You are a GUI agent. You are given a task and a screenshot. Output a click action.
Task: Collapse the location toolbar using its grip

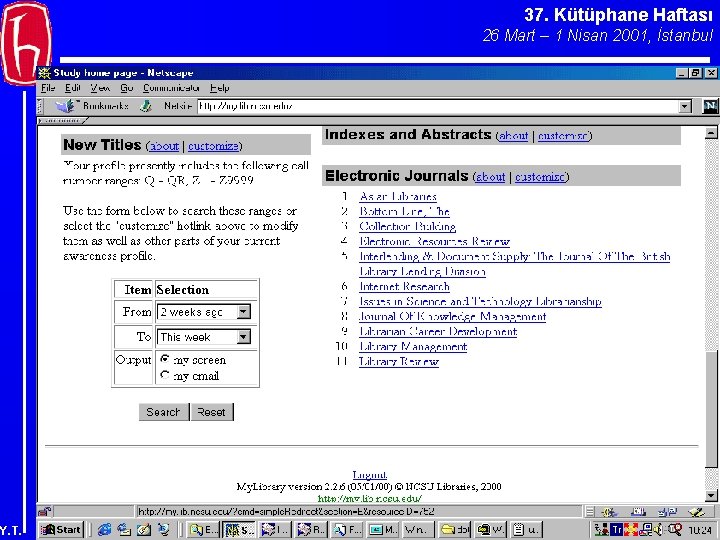click(x=40, y=106)
